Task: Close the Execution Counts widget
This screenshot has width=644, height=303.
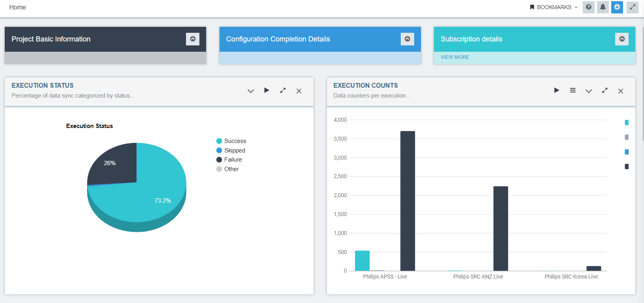Action: (621, 91)
